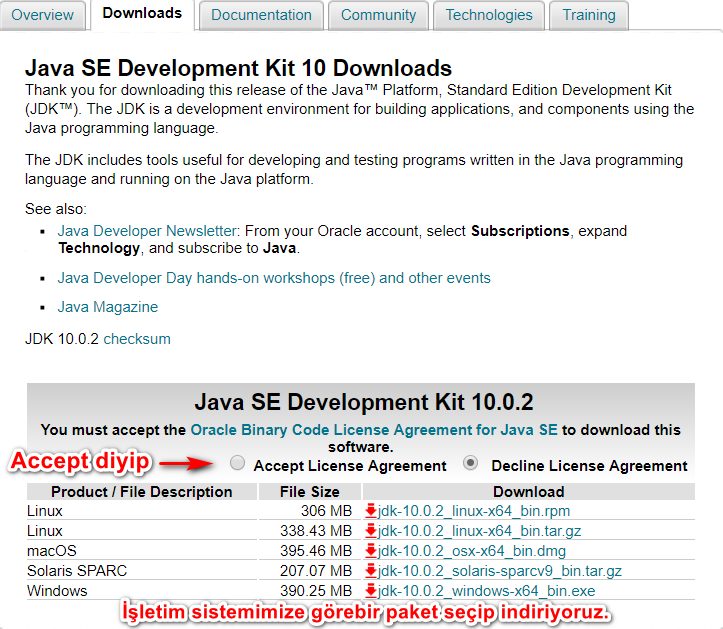Download jdk-10.0.2_windows-x64_bin.exe file link
Screen dimensions: 723x629
pos(486,591)
